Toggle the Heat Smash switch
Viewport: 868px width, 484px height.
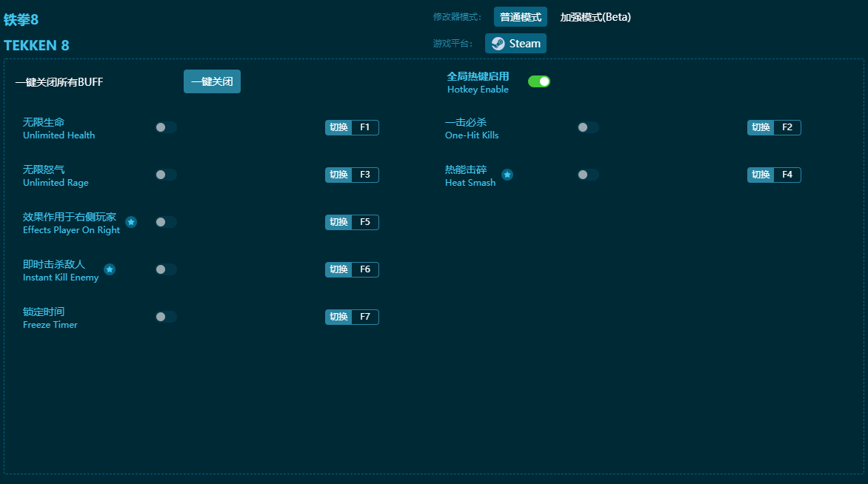588,175
